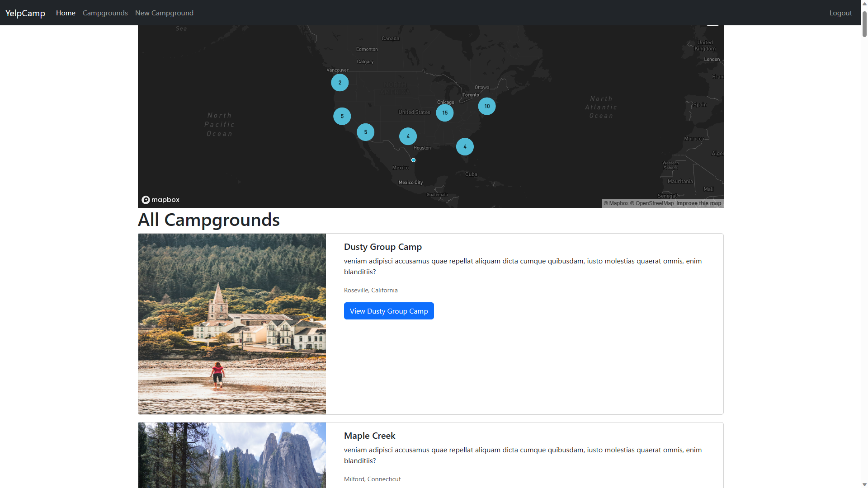
Task: Open the Campgrounds navigation item
Action: pos(105,13)
